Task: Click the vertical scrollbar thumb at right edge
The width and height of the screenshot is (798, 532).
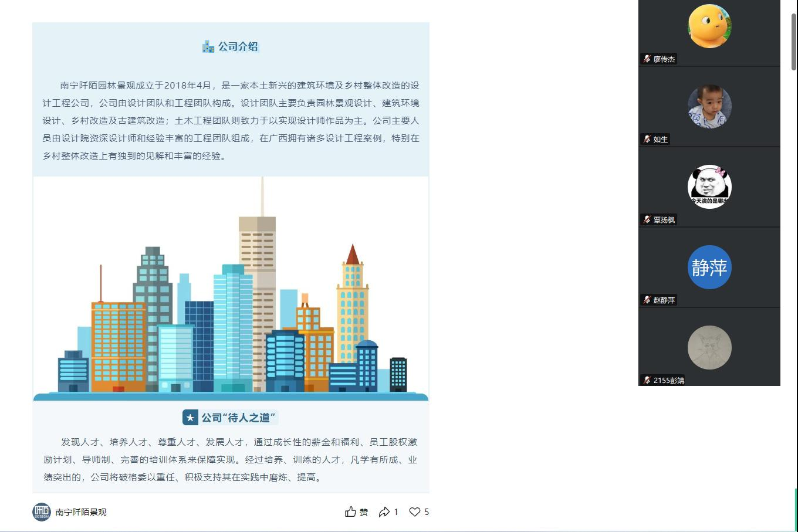Action: [794, 41]
